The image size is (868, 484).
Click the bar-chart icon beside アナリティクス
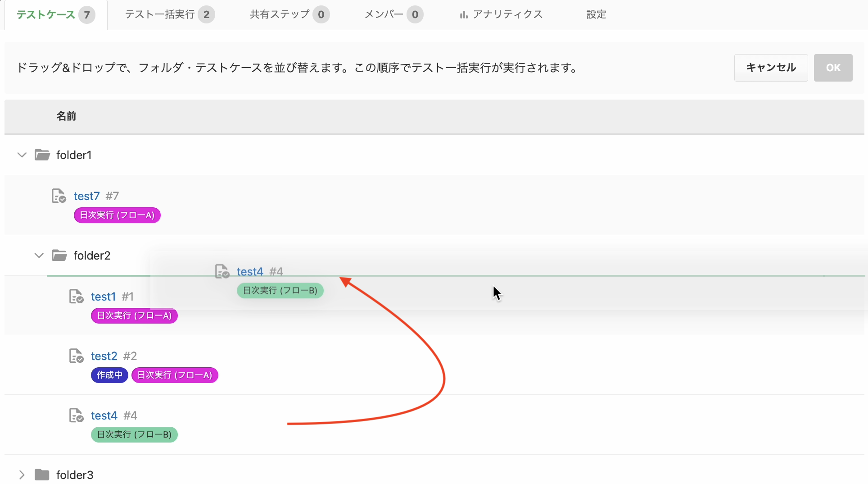pyautogui.click(x=464, y=15)
